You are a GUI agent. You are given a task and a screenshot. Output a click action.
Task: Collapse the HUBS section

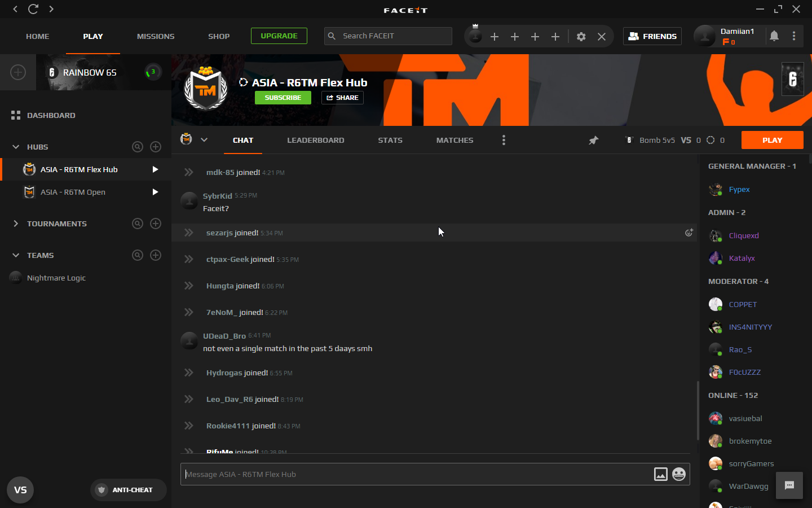pyautogui.click(x=16, y=147)
